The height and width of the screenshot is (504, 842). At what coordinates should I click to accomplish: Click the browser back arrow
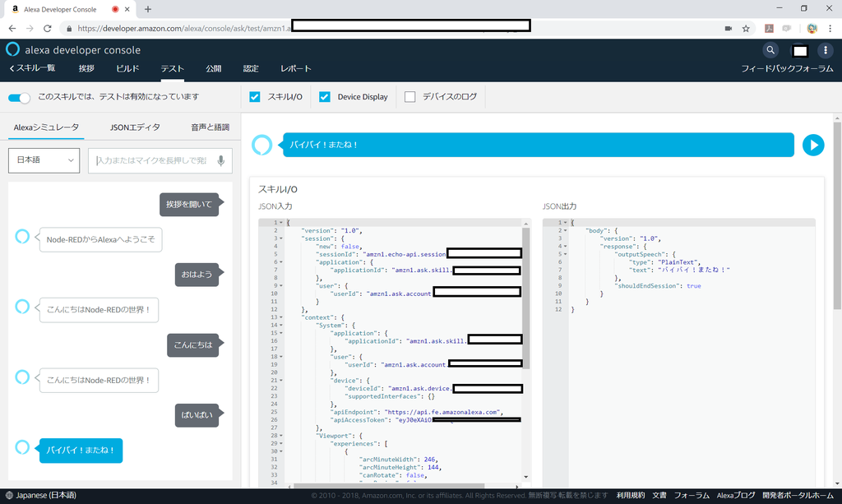pyautogui.click(x=12, y=29)
